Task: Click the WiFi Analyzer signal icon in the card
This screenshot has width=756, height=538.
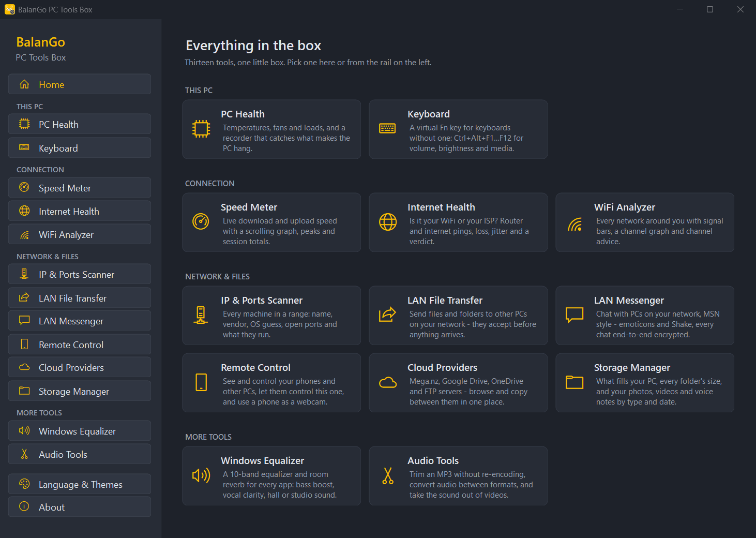Action: pos(574,224)
